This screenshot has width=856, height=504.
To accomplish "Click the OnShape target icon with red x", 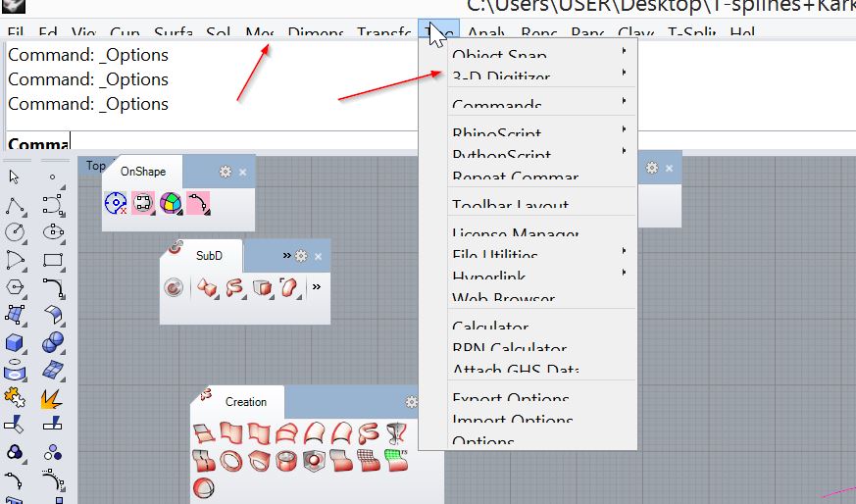I will point(116,203).
